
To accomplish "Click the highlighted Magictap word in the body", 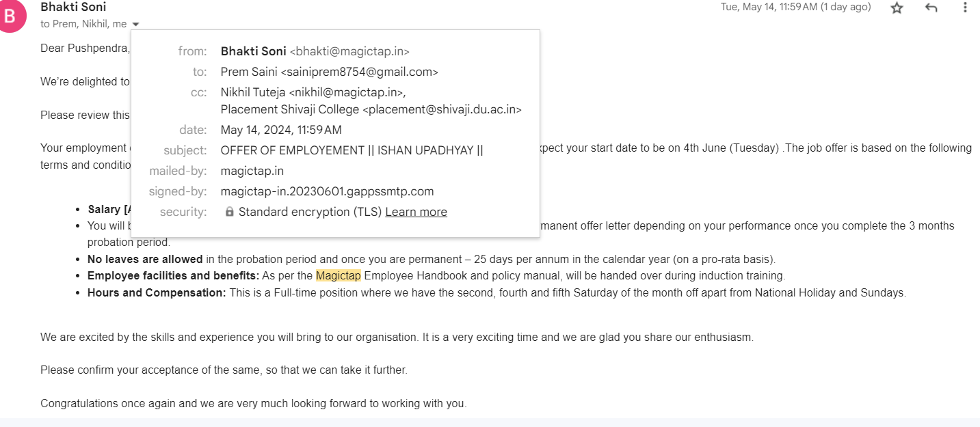I will (338, 276).
